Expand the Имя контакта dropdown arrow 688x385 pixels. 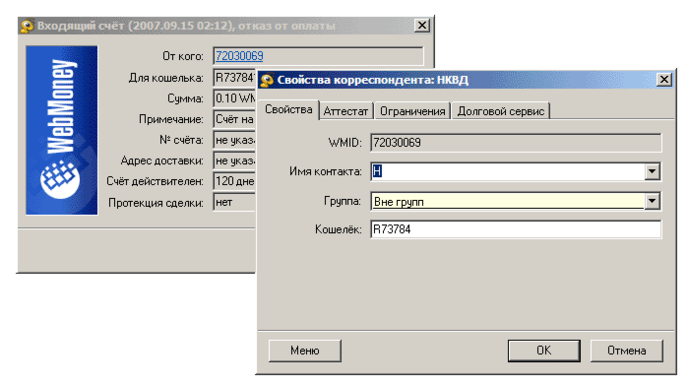coord(652,171)
